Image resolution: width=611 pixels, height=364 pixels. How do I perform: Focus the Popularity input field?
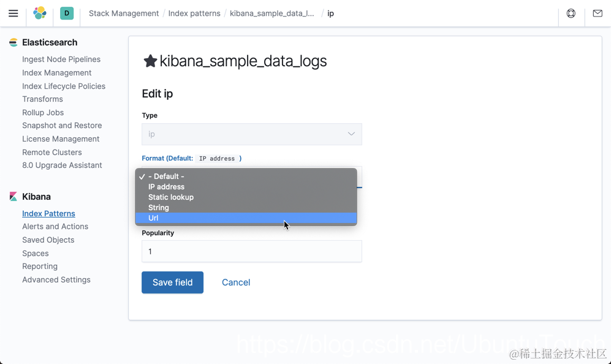coord(252,251)
